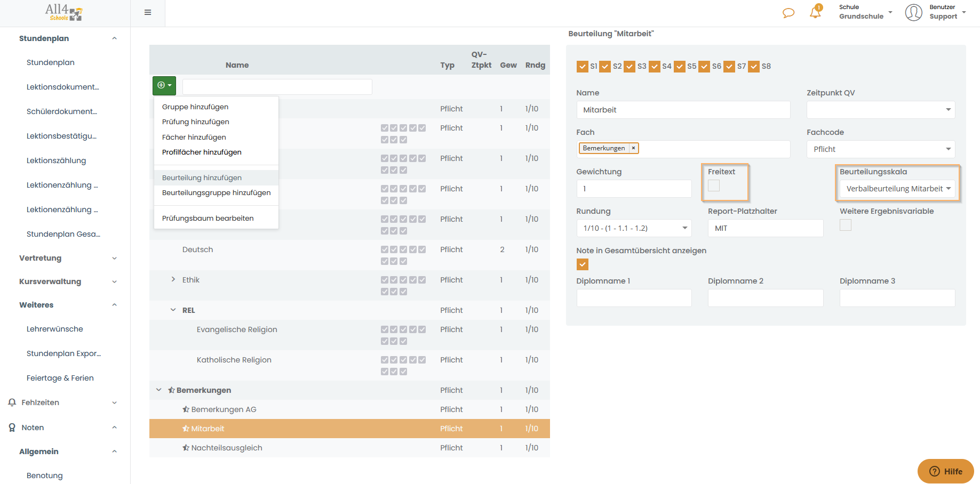Expand the Vertretung sidebar section
The height and width of the screenshot is (484, 980).
[x=114, y=258]
